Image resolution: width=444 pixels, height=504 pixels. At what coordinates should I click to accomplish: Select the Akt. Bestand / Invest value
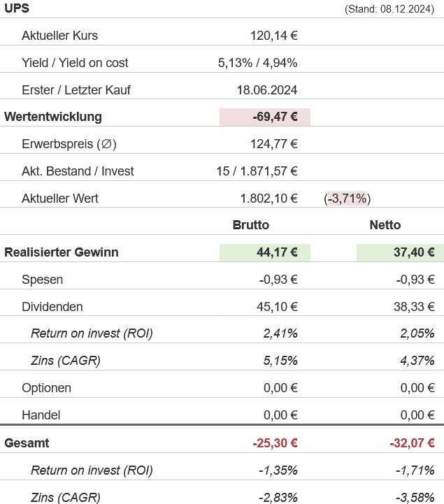point(257,171)
